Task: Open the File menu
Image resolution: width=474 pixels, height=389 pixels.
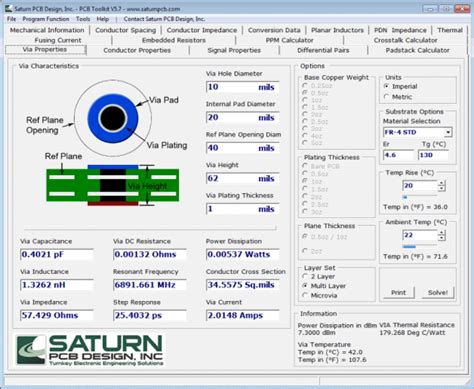Action: [x=11, y=19]
